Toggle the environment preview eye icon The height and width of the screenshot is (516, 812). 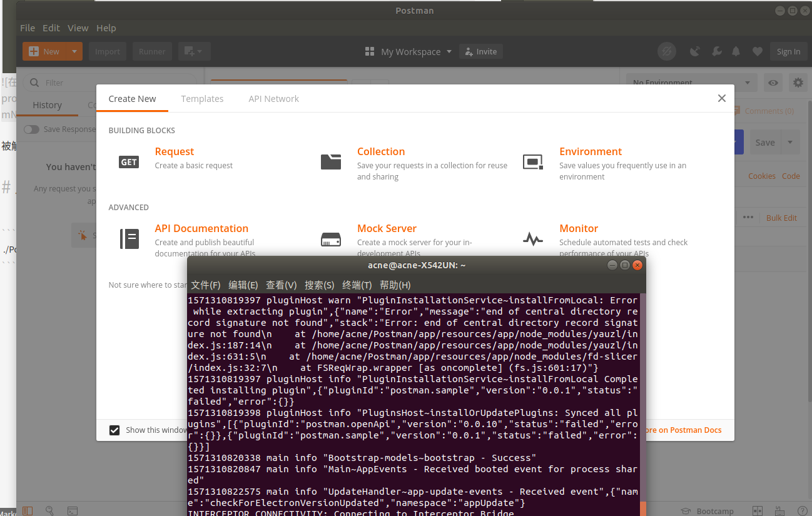773,82
